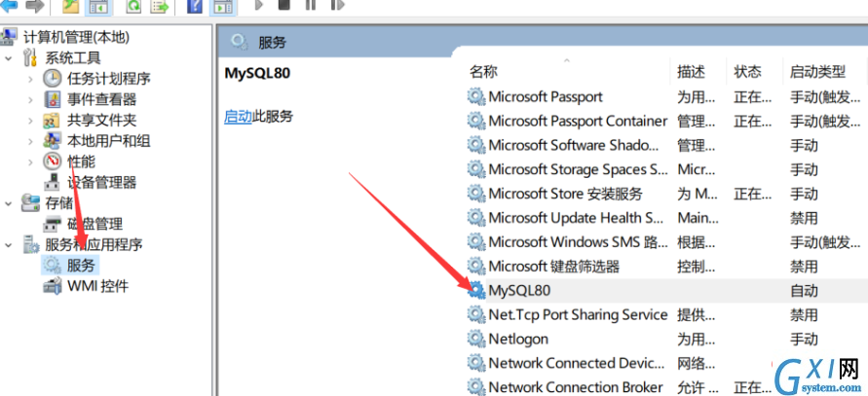868x396 pixels.
Task: Select WMI 控件 in the tree
Action: tap(97, 286)
